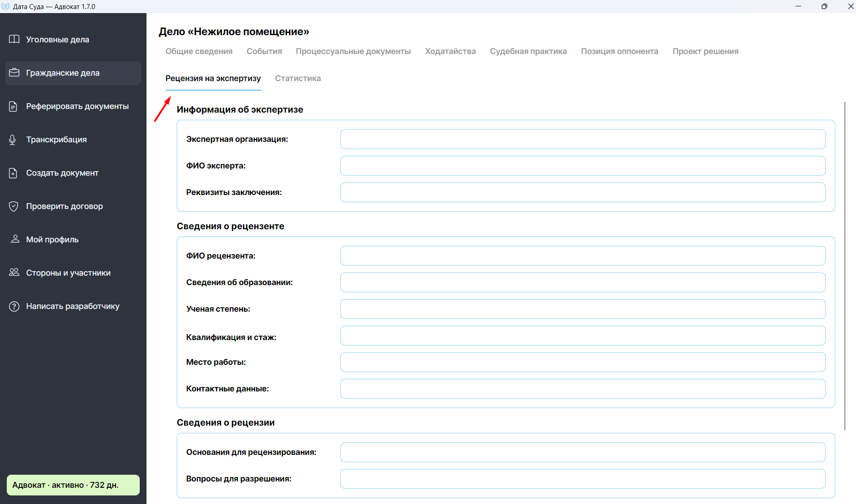Select the Рецензия на экспертизу tab
Image resolution: width=856 pixels, height=504 pixels.
tap(213, 78)
